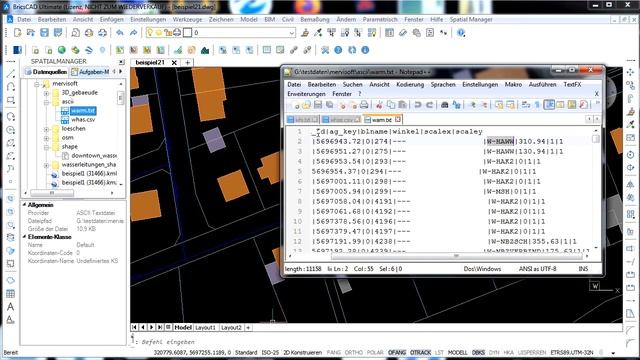Screen dimensions: 640x360
Task: Open the blue Help icon in top toolbar
Action: coord(461,33)
